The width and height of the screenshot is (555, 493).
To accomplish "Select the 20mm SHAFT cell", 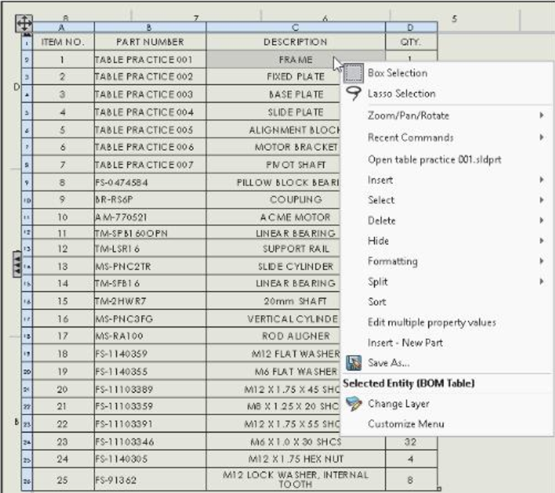I will [273, 301].
